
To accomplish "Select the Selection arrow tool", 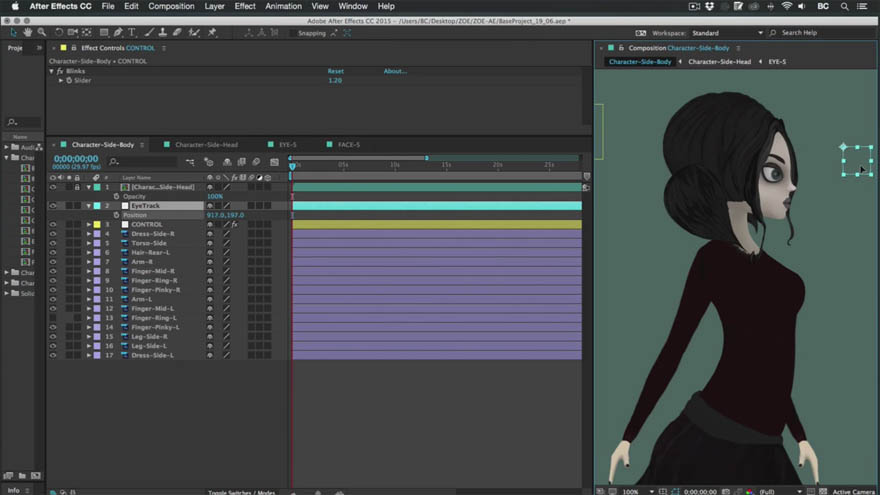I will point(13,33).
